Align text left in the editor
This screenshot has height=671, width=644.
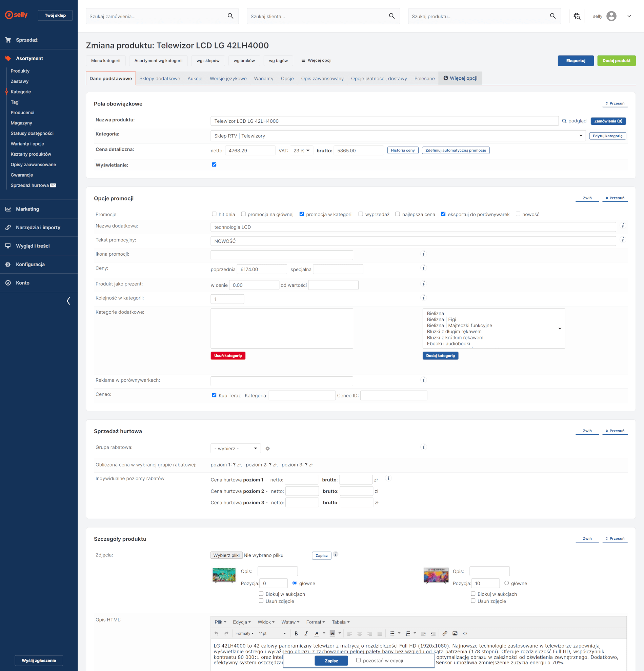tap(349, 633)
